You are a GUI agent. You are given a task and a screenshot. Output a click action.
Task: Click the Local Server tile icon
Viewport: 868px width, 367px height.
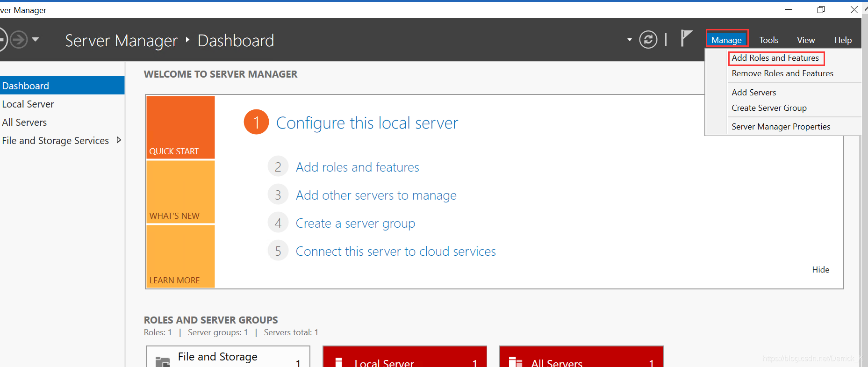tap(339, 362)
